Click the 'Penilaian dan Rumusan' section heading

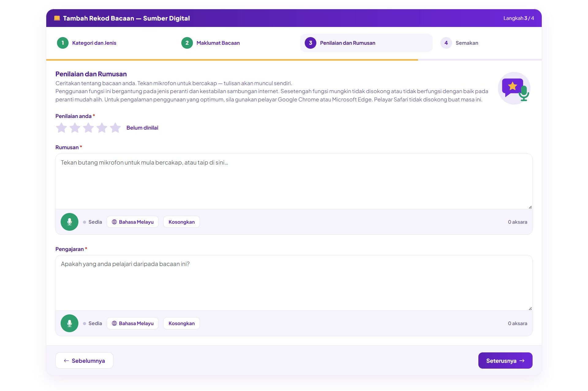91,74
